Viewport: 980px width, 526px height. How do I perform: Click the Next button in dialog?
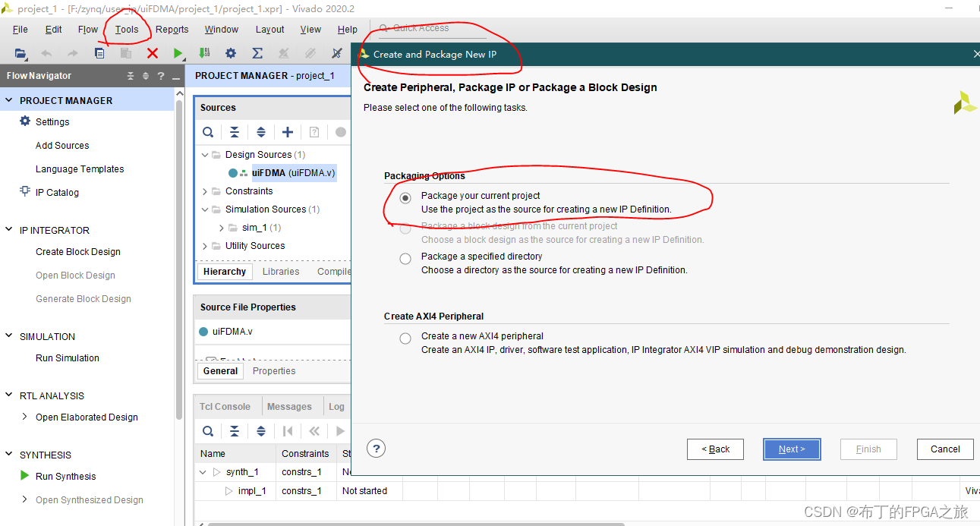(x=792, y=449)
